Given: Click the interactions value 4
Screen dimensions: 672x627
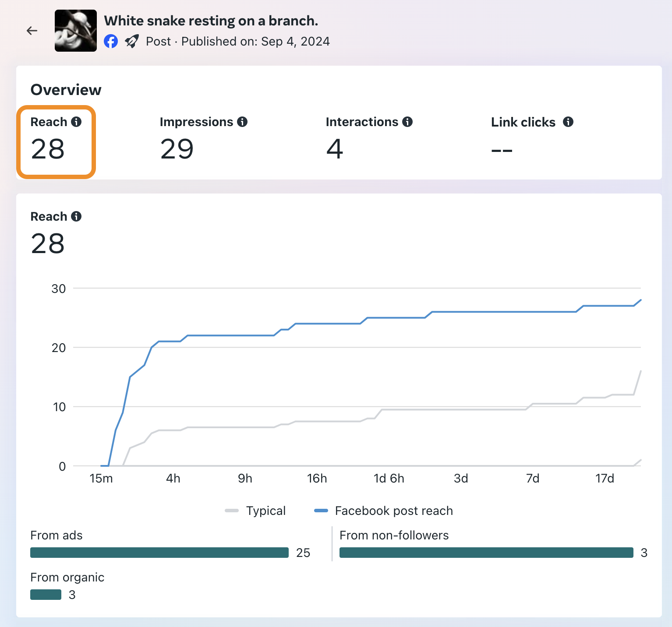Looking at the screenshot, I should point(335,149).
